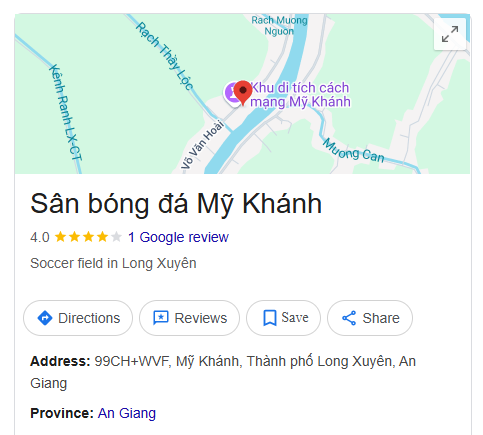Click the Rach Muong Nguon map label
Viewport: 483px width, 435px height.
(x=279, y=26)
